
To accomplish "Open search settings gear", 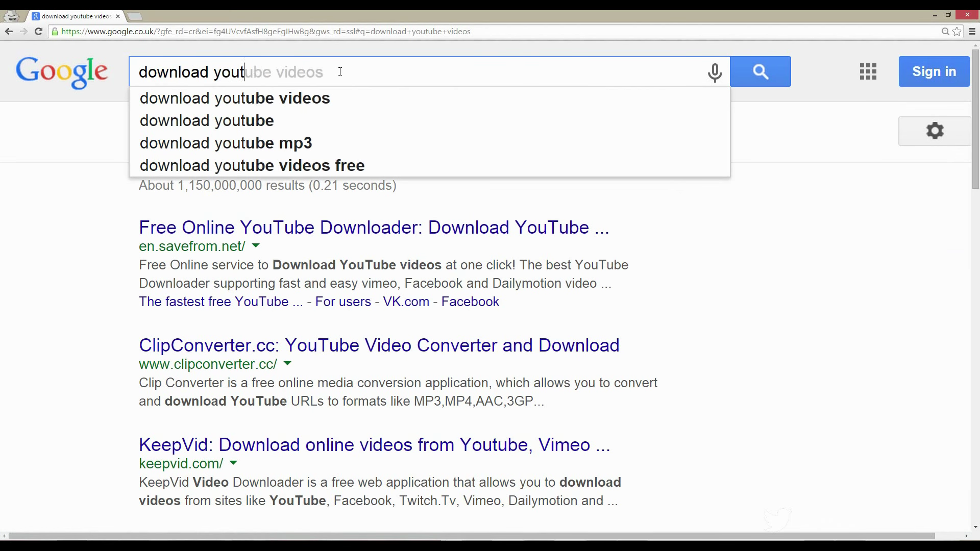I will (935, 131).
